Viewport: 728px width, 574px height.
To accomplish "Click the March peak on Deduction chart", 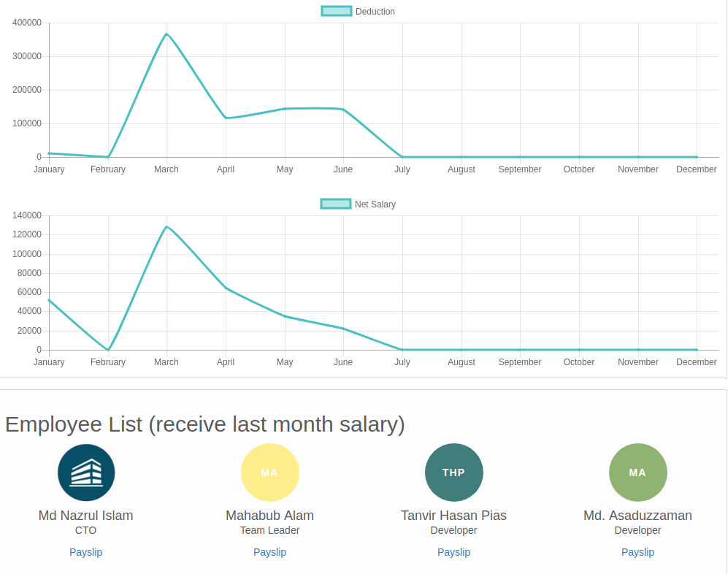I will coord(166,34).
